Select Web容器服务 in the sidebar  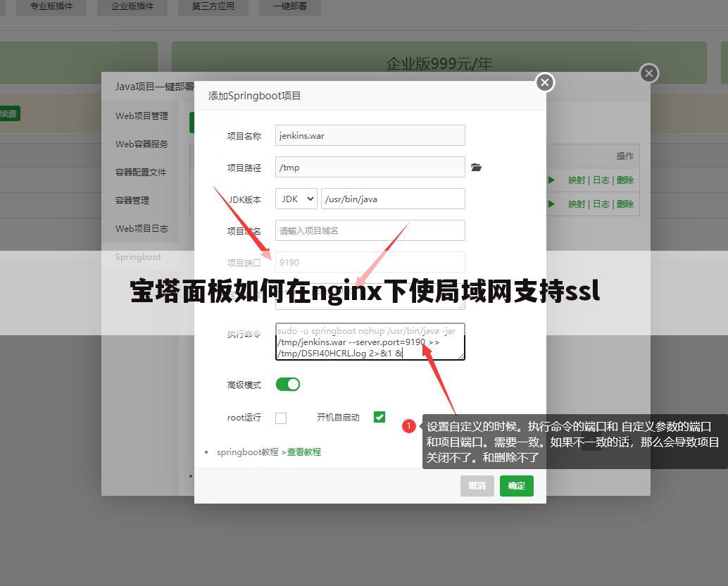point(142,144)
